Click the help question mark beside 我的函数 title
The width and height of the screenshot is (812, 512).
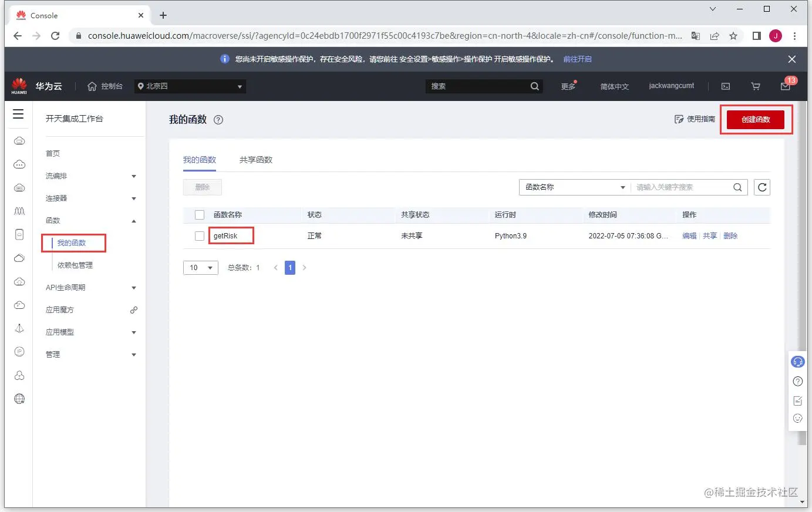(218, 120)
